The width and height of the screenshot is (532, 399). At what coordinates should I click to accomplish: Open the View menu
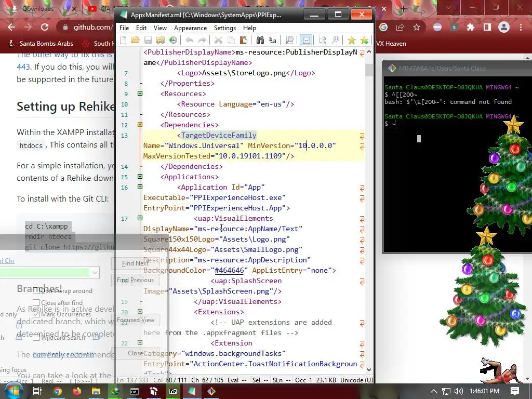coord(160,28)
